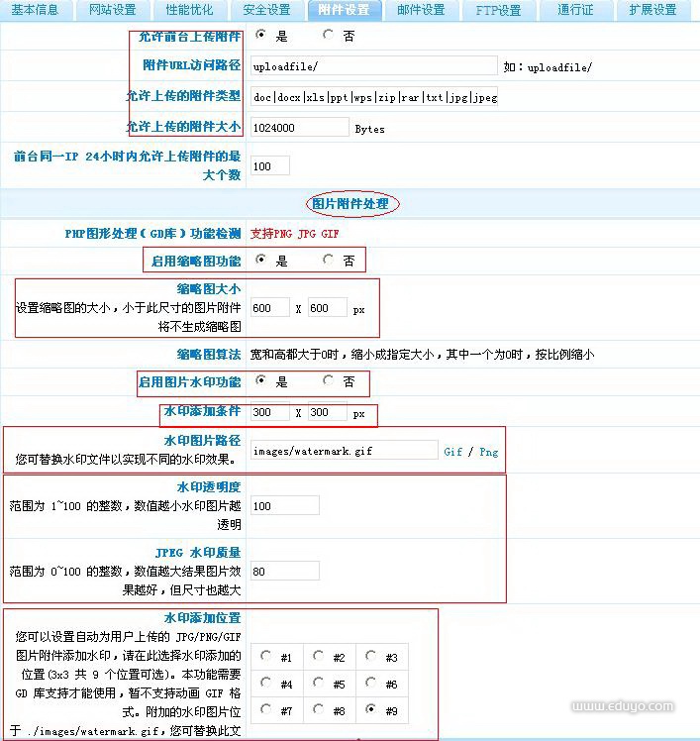
Task: Click the JPEG 水印质量 value field
Action: pos(284,571)
